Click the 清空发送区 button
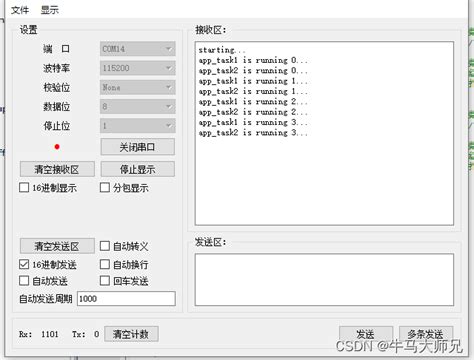 [x=57, y=246]
